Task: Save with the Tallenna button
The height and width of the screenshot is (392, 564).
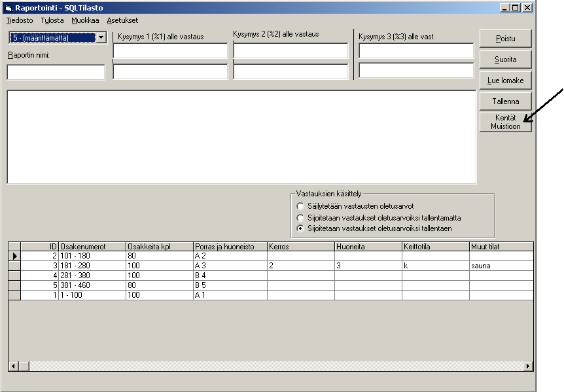Action: pos(505,101)
